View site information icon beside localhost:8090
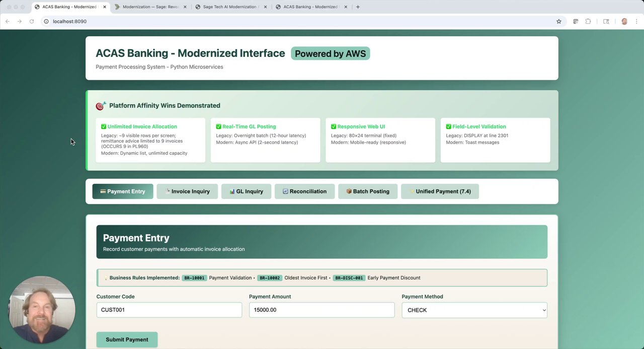This screenshot has height=349, width=644. pyautogui.click(x=46, y=22)
